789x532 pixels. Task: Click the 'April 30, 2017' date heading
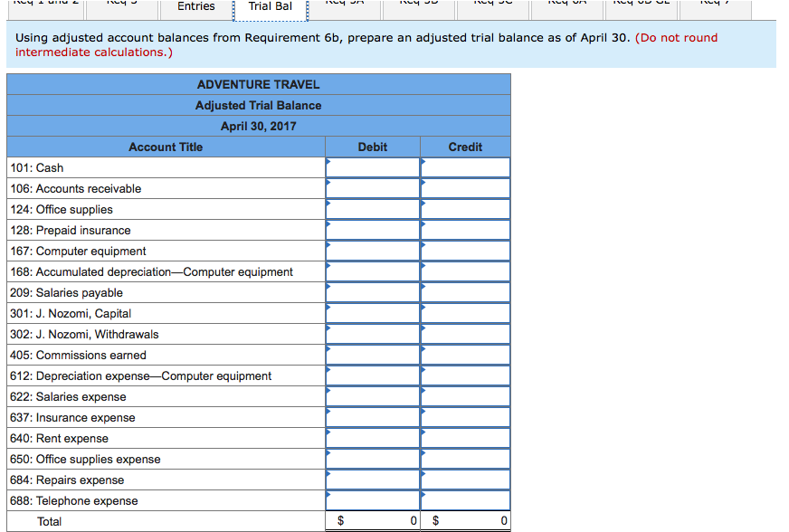point(258,126)
